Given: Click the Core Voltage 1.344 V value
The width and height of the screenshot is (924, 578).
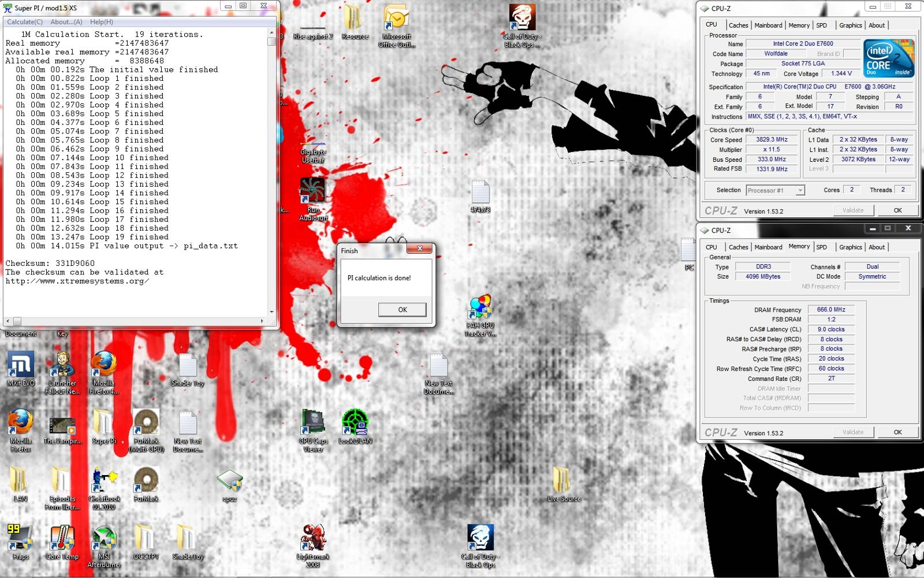Looking at the screenshot, I should pos(841,74).
